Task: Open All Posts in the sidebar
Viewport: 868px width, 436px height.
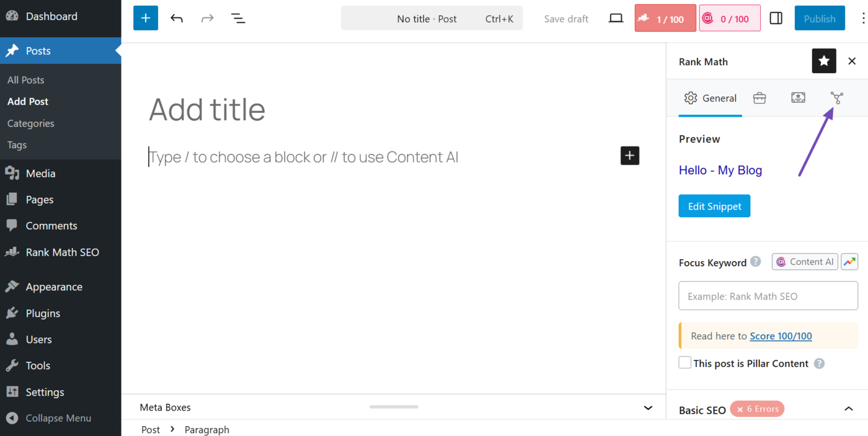Action: (26, 80)
